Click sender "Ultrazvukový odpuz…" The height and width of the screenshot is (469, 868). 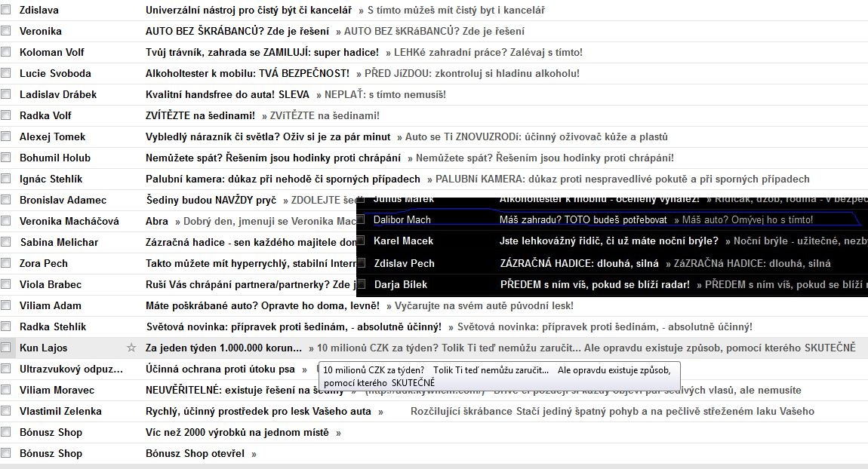coord(72,369)
